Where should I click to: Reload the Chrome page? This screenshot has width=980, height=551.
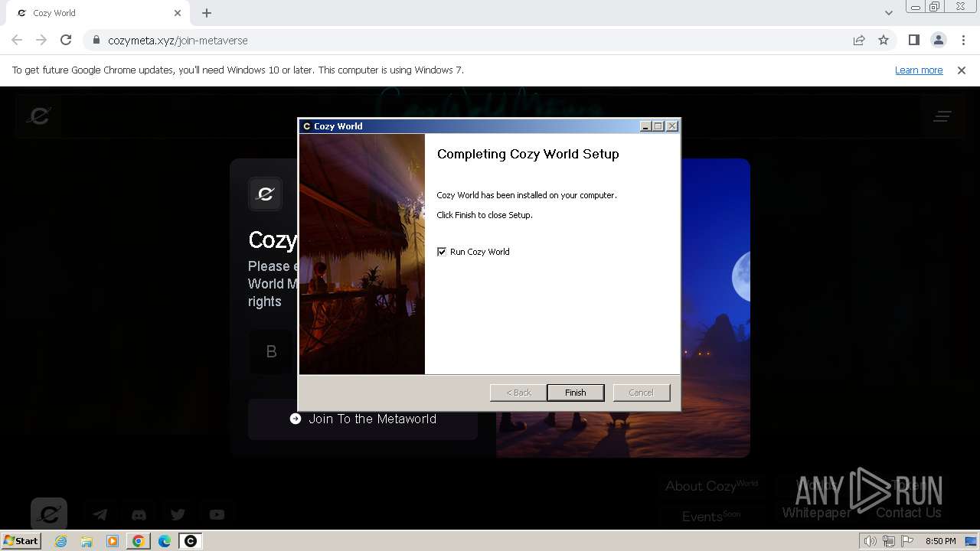[x=66, y=40]
